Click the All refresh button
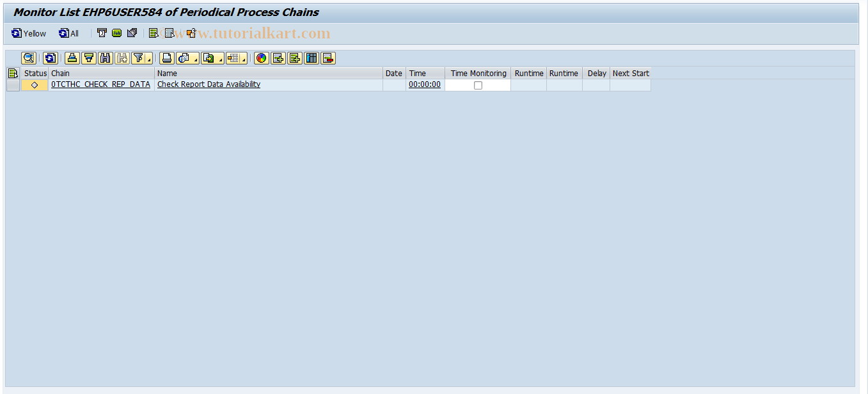This screenshot has width=868, height=394. pos(67,33)
